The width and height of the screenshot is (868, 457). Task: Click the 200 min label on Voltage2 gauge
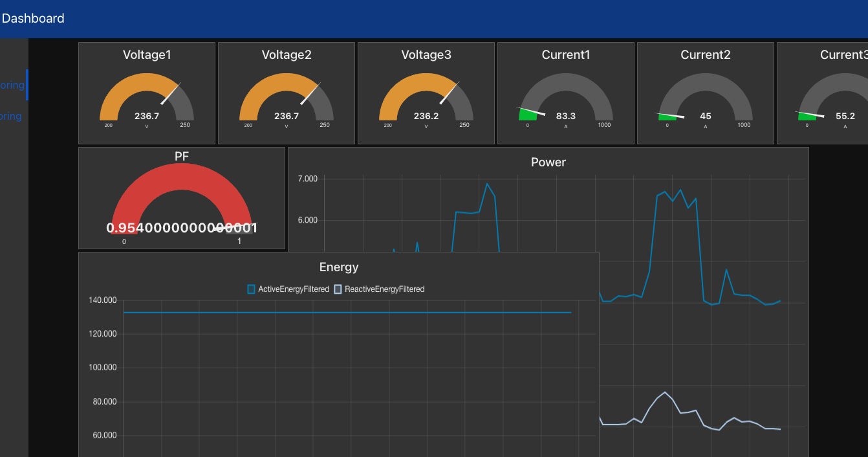coord(248,125)
